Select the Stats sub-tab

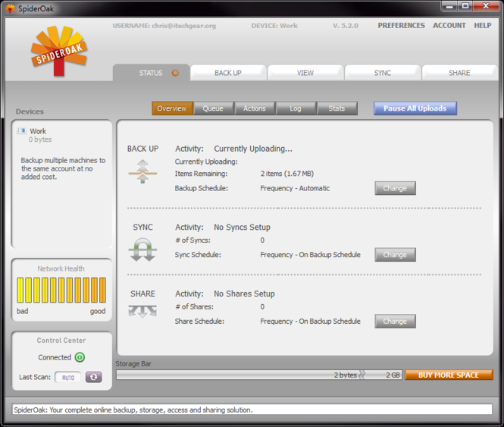pyautogui.click(x=337, y=108)
